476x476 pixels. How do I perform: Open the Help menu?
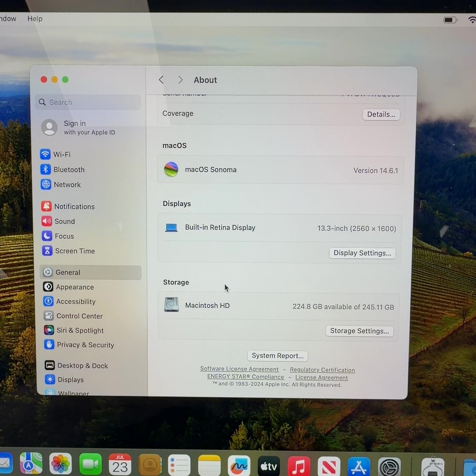35,19
